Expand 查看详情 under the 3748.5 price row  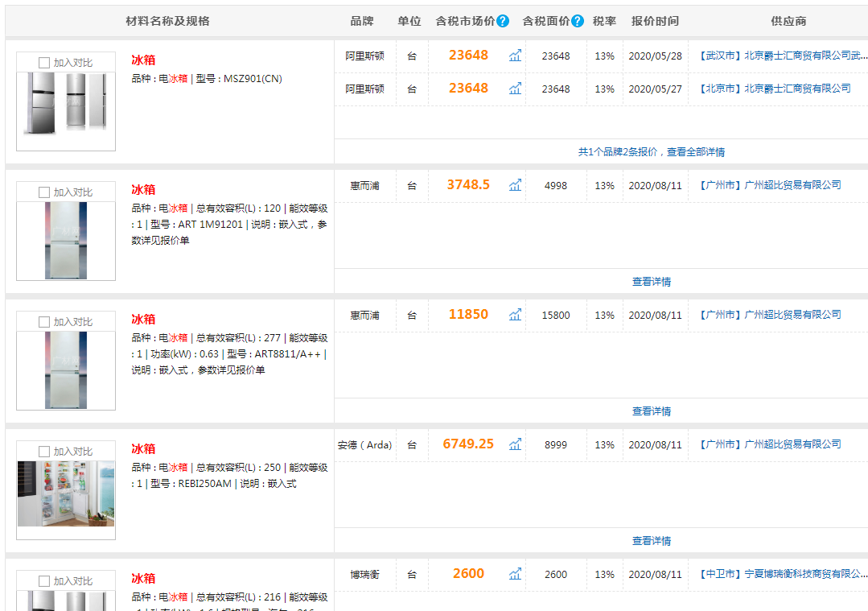point(651,282)
